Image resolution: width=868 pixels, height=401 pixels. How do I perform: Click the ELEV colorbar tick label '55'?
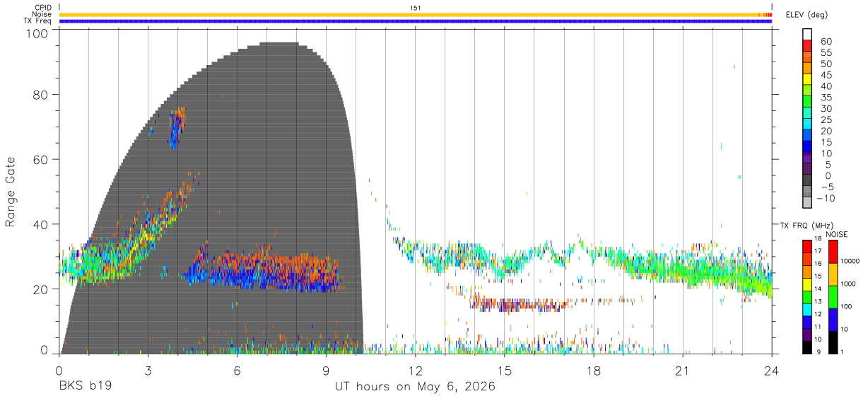click(826, 52)
